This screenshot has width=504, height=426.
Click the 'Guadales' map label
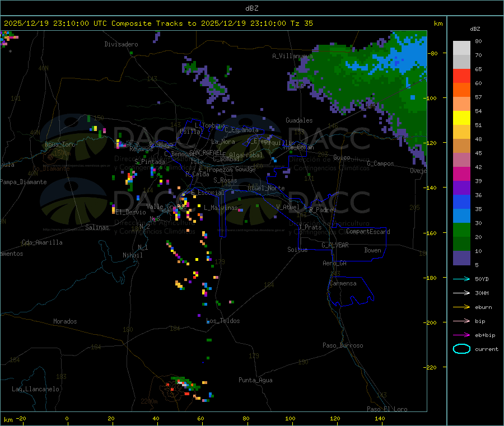point(299,120)
